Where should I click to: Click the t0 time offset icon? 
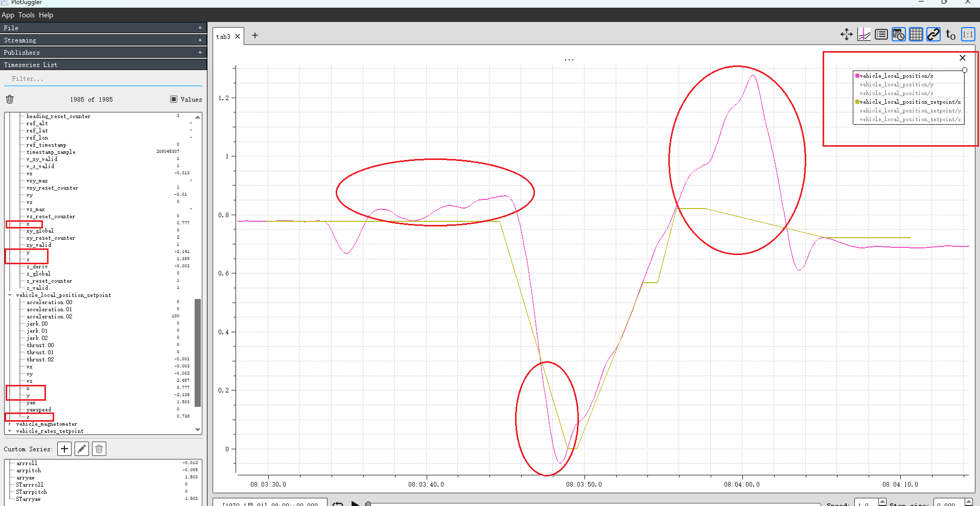tap(950, 34)
